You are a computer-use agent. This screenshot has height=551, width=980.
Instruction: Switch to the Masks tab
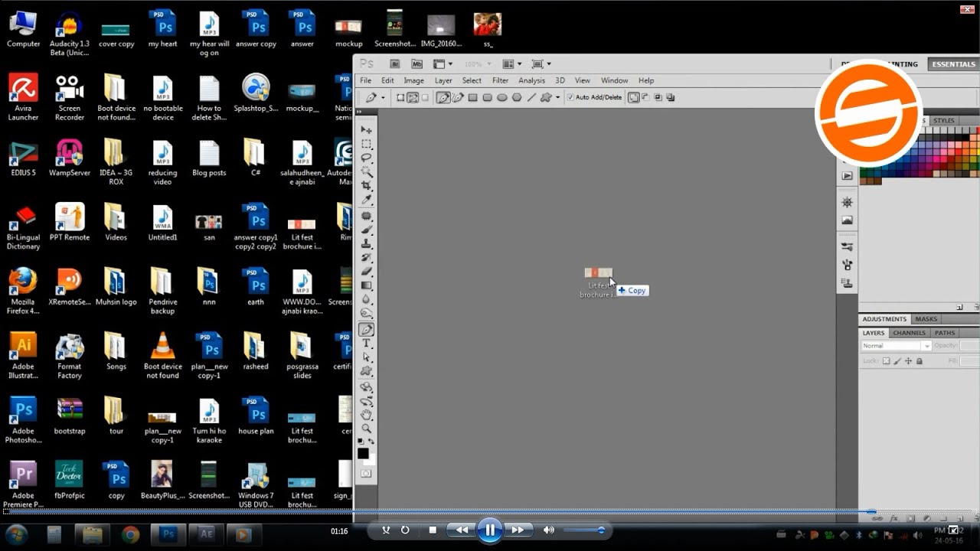coord(926,319)
